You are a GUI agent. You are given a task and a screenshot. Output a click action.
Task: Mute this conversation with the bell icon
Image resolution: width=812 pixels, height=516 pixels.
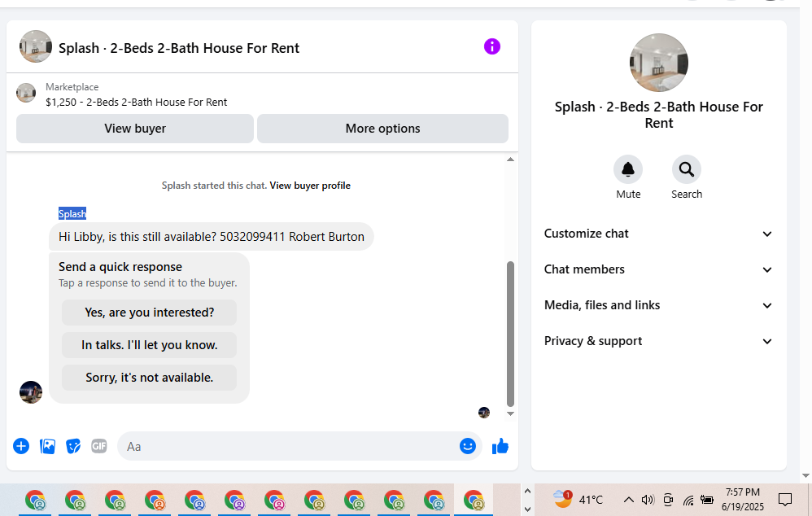628,169
